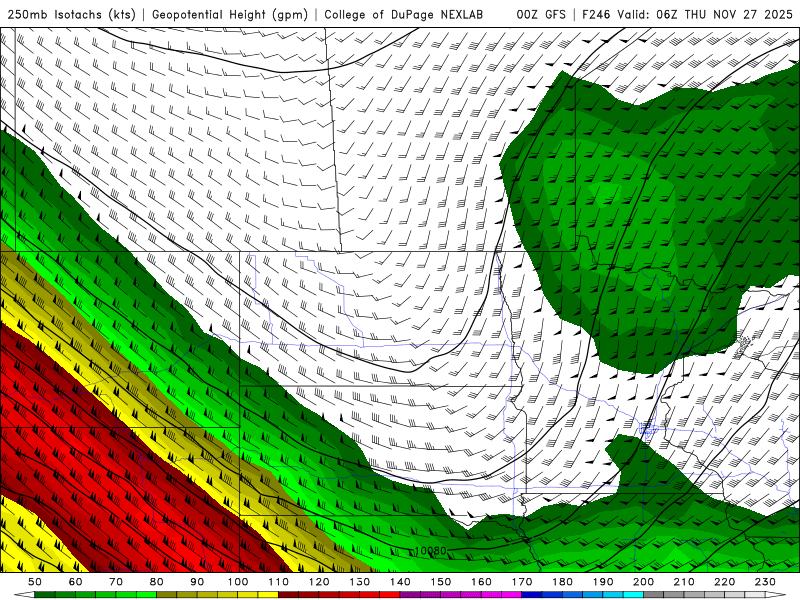
Task: Click the '180' value on the color scale
Action: (x=562, y=582)
